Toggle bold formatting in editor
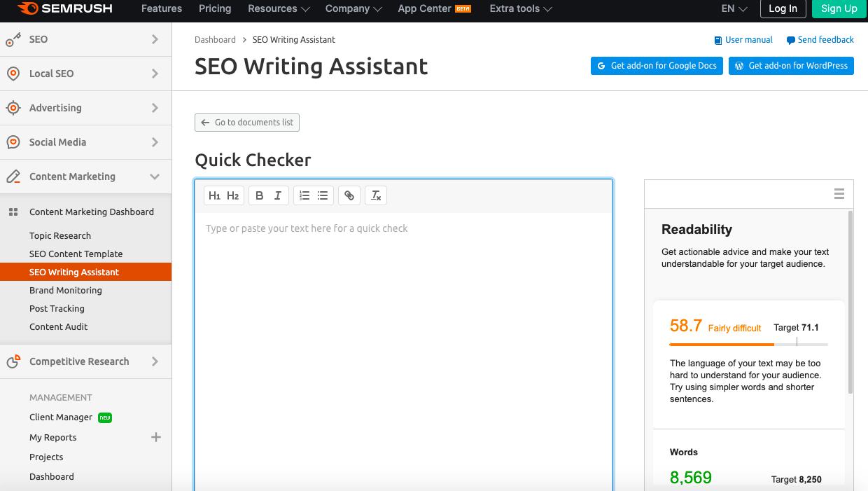 click(259, 195)
